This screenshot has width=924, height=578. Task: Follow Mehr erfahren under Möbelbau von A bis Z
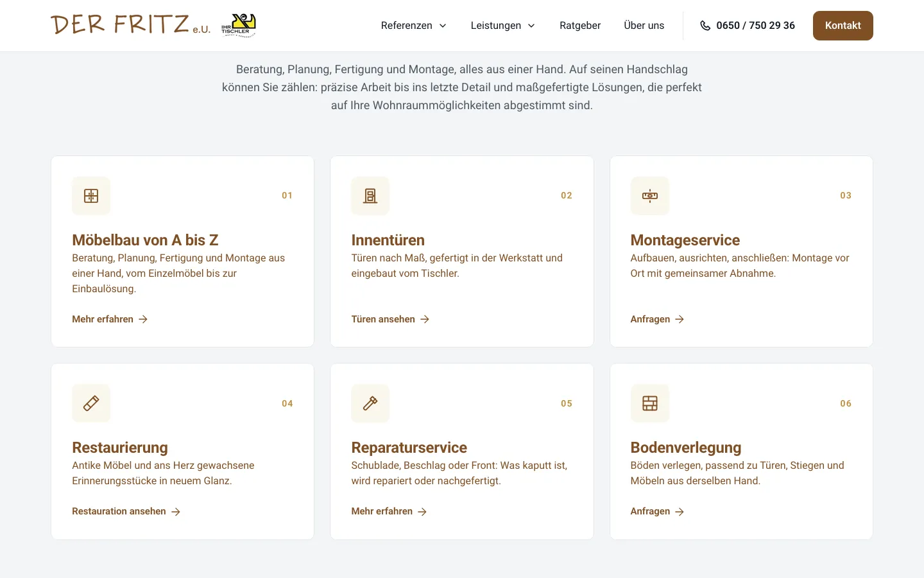tap(110, 319)
